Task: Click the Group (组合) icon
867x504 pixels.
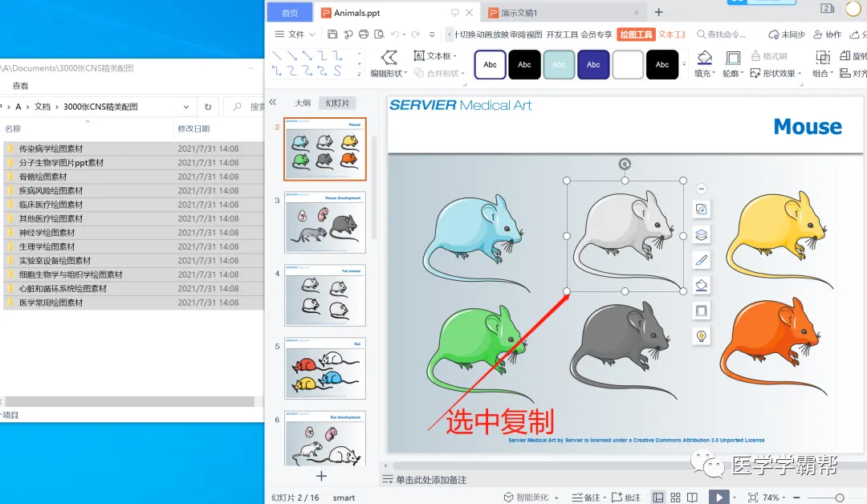Action: (823, 64)
